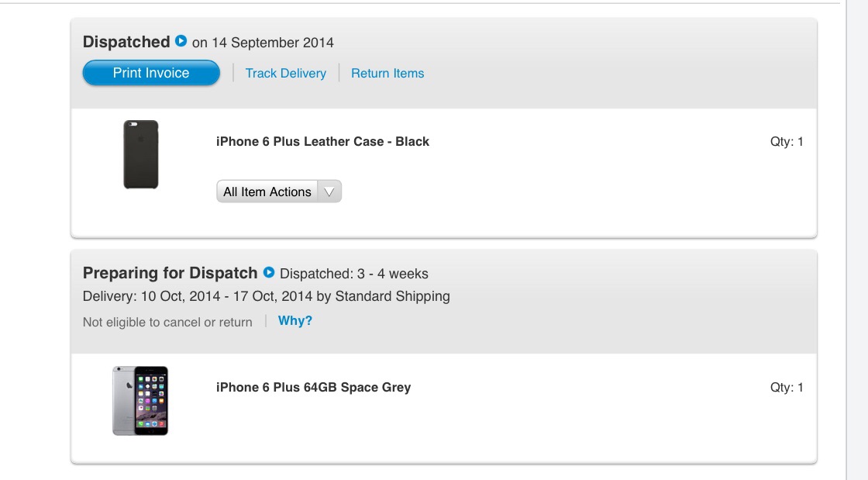Click the Qty: 1 label for the leather case

pyautogui.click(x=787, y=142)
